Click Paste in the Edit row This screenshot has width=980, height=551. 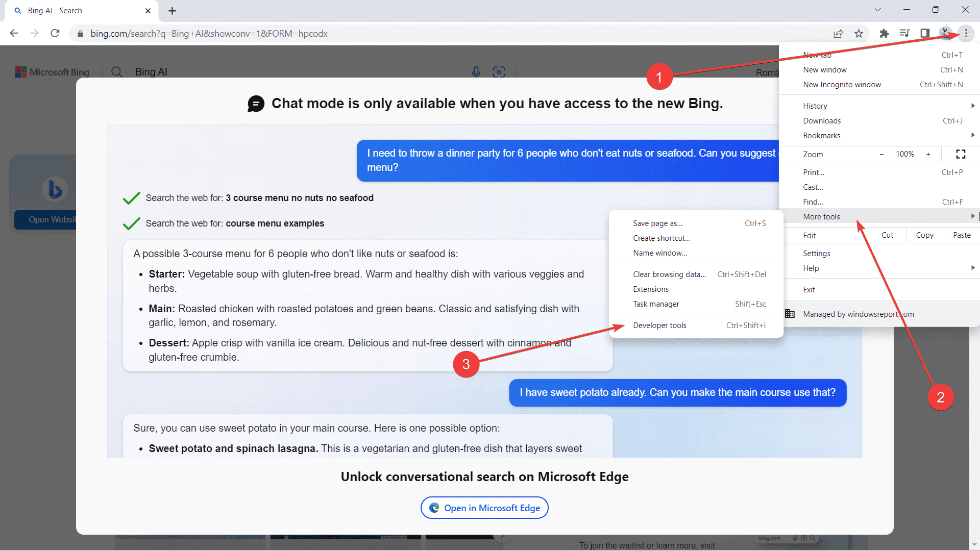tap(962, 235)
